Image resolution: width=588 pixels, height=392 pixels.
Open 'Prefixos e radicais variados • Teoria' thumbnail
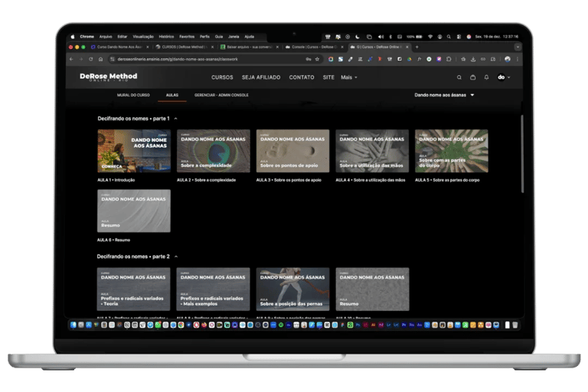(133, 289)
